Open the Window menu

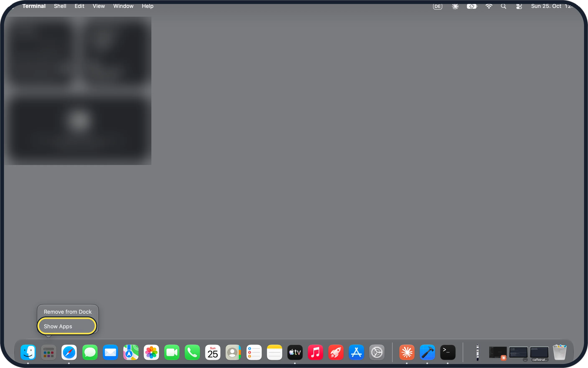coord(123,6)
